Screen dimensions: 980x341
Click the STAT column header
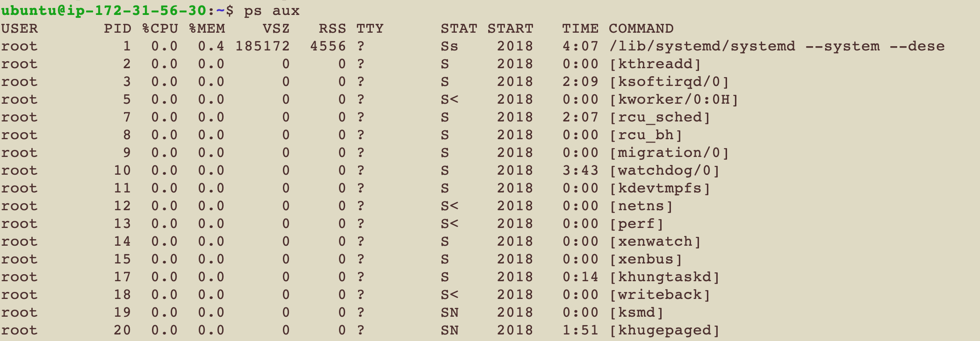point(459,28)
